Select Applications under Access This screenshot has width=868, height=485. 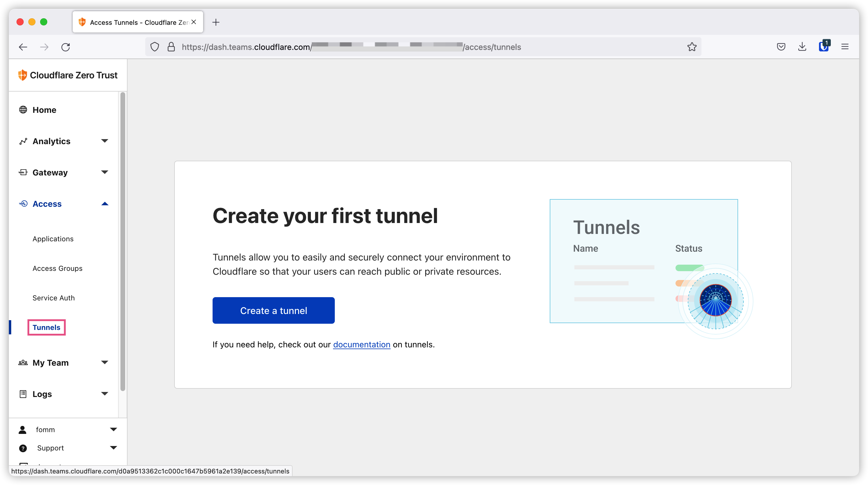[x=53, y=239]
